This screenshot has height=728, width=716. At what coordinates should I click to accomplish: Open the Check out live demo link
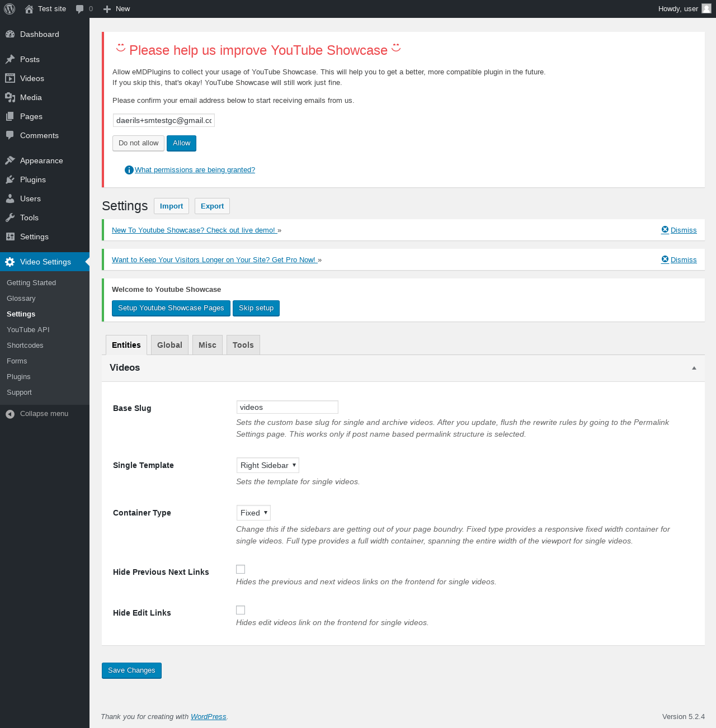click(194, 230)
